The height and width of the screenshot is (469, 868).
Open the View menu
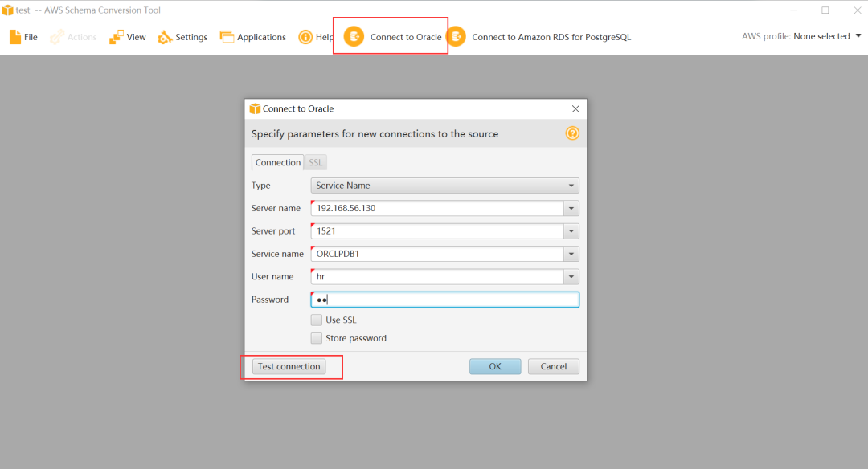pyautogui.click(x=128, y=37)
